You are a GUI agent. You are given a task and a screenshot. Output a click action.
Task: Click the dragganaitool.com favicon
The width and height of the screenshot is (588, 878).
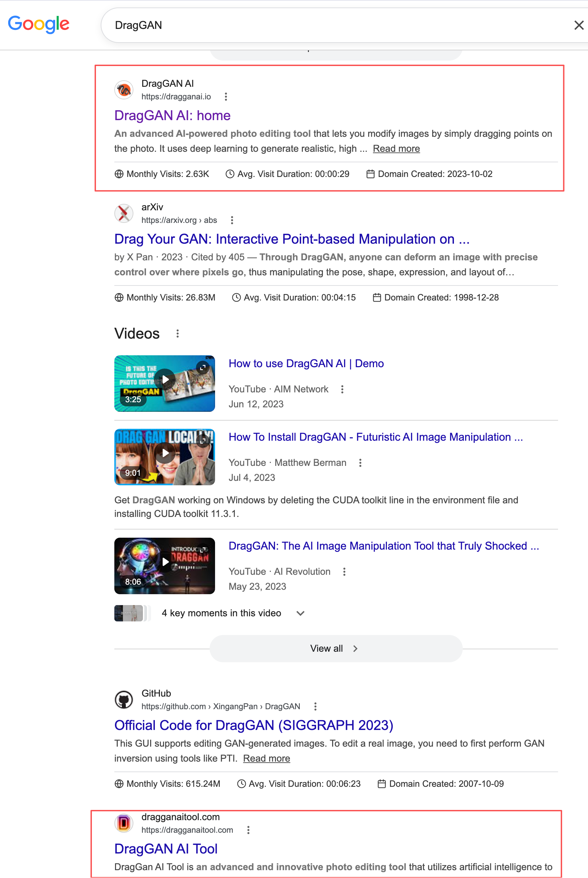click(124, 823)
